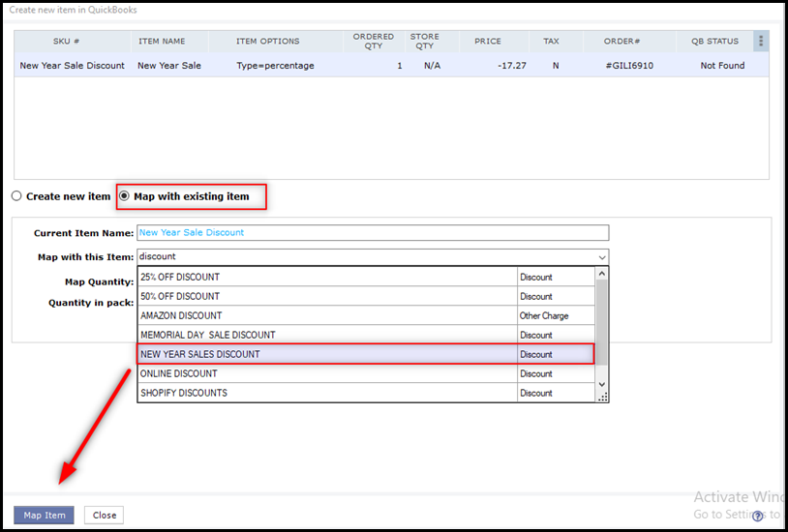Image resolution: width=788 pixels, height=532 pixels.
Task: Expand the Map with this Item dropdown
Action: click(x=602, y=257)
